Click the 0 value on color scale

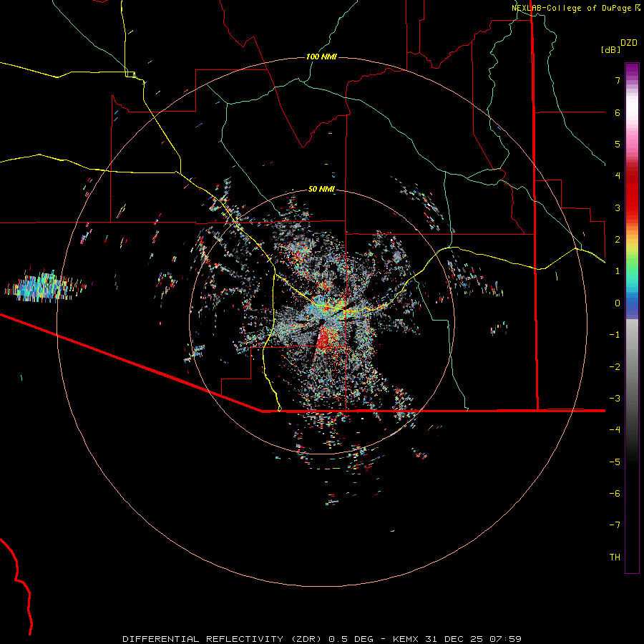tap(618, 303)
